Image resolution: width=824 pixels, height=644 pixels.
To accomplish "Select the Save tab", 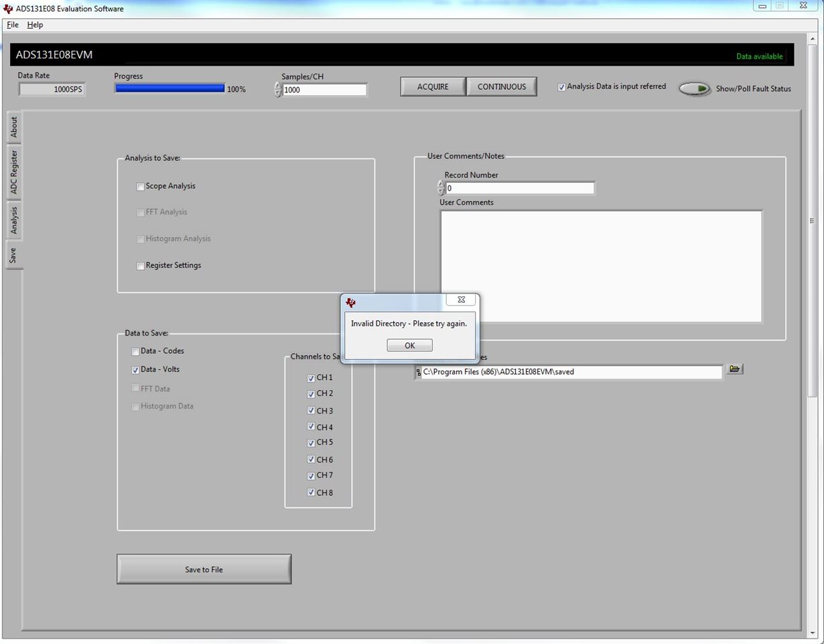I will 13,255.
